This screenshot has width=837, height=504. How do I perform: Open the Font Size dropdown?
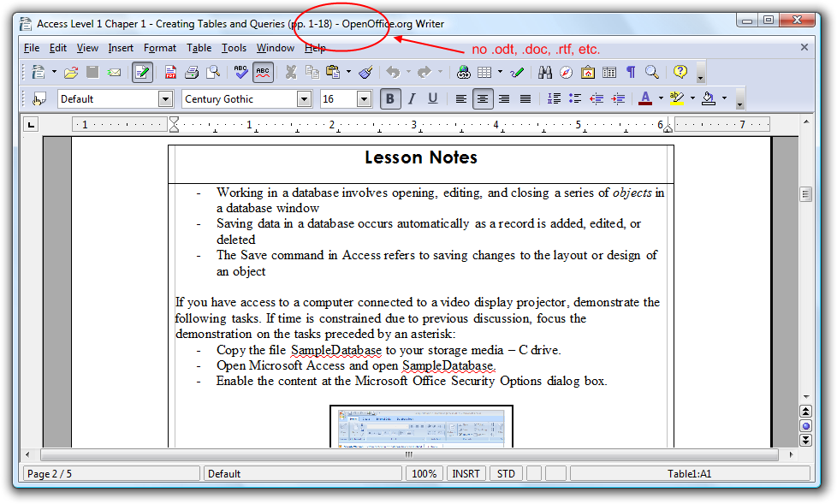tap(364, 99)
